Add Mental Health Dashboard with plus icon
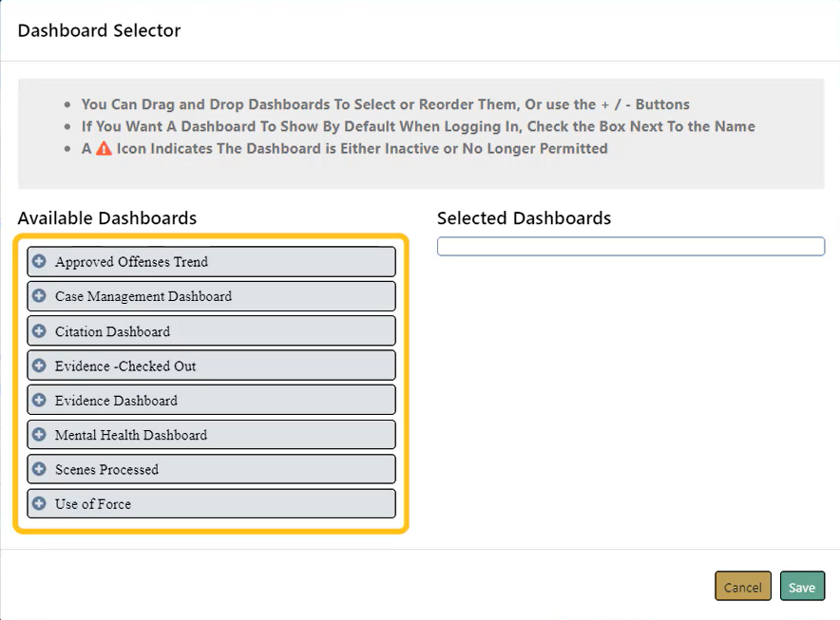This screenshot has width=840, height=620. point(39,435)
